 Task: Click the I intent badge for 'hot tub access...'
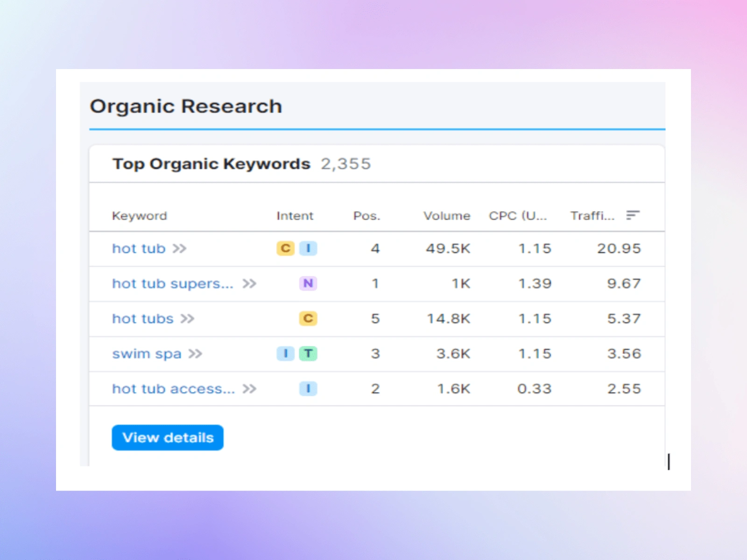point(308,389)
